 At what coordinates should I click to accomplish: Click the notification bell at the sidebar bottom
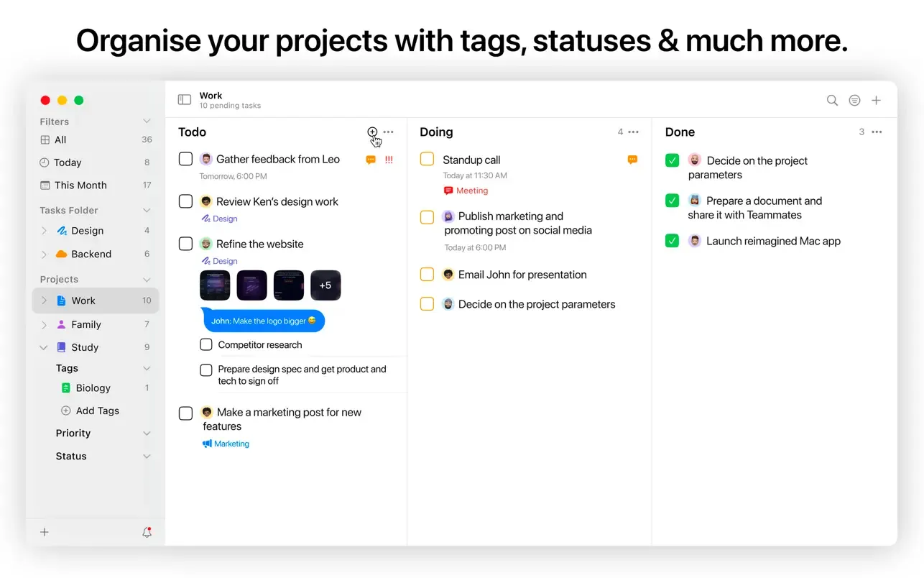[147, 532]
